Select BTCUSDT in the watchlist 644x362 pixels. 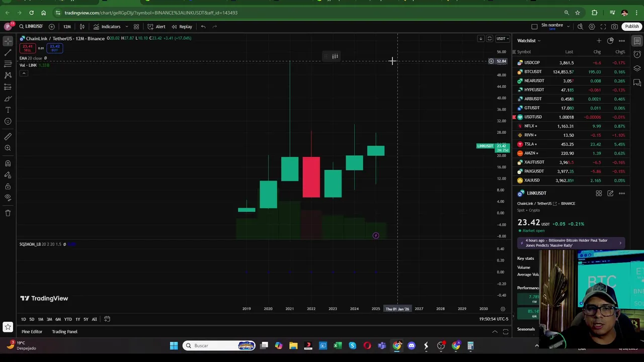571,72
